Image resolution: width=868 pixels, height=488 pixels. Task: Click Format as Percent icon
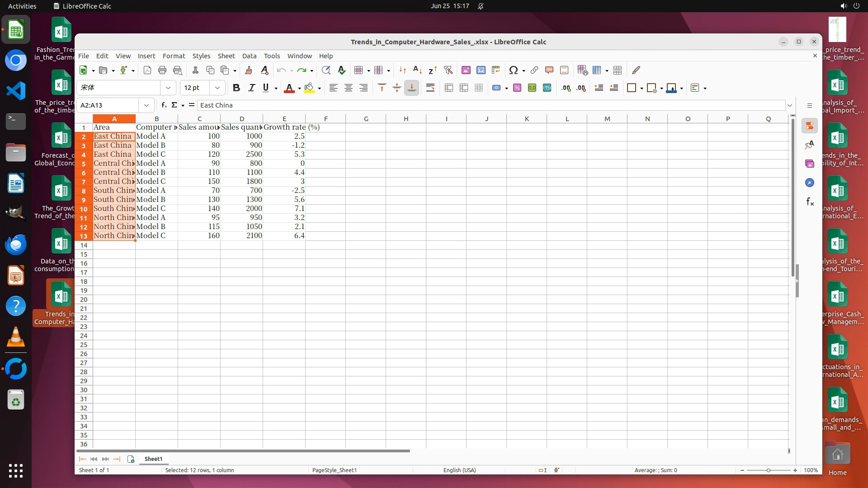517,88
